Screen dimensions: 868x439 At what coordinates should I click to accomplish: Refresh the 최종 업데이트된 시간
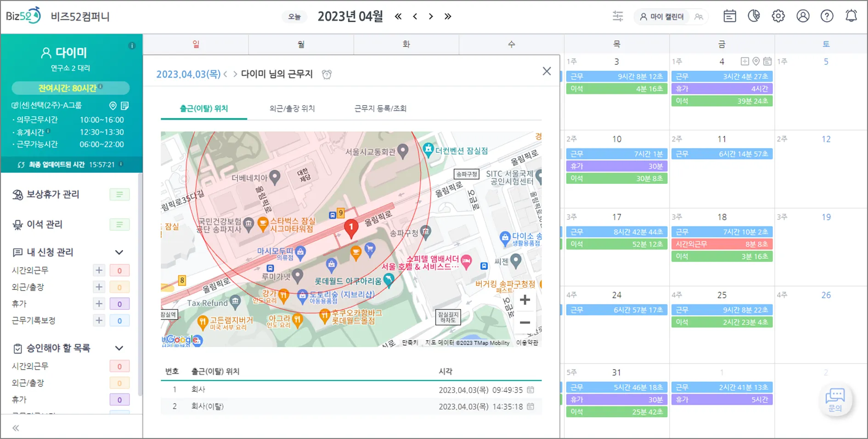[21, 165]
